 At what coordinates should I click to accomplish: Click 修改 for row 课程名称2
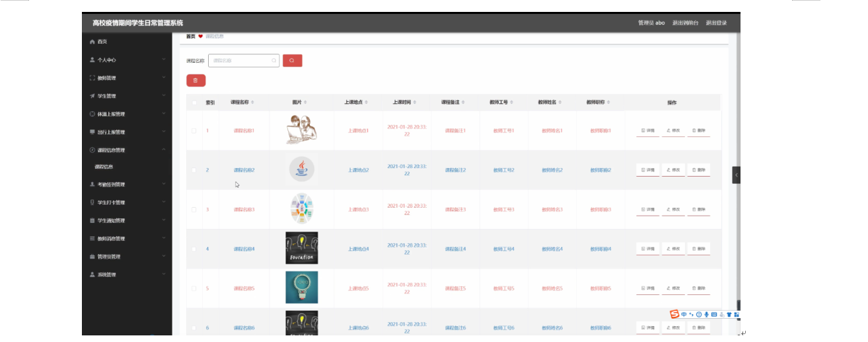coord(673,170)
